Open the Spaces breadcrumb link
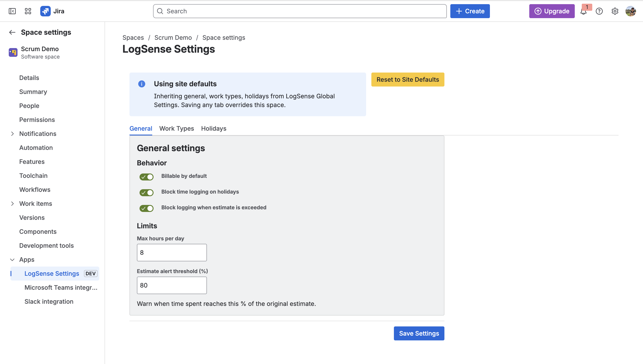 pyautogui.click(x=133, y=38)
